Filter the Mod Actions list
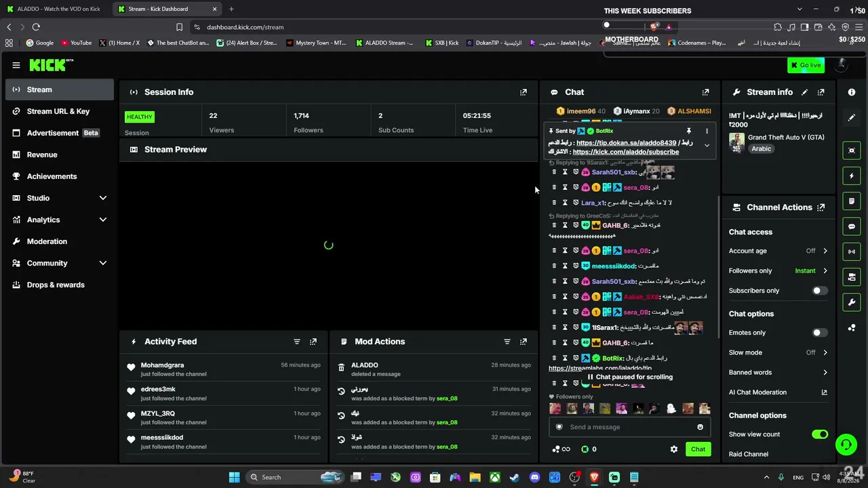The width and height of the screenshot is (868, 488). coord(507,342)
